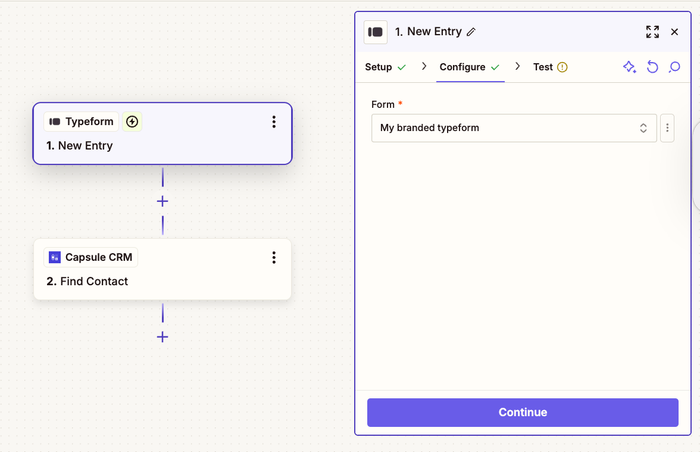Open the Find Contact step options menu

[274, 258]
